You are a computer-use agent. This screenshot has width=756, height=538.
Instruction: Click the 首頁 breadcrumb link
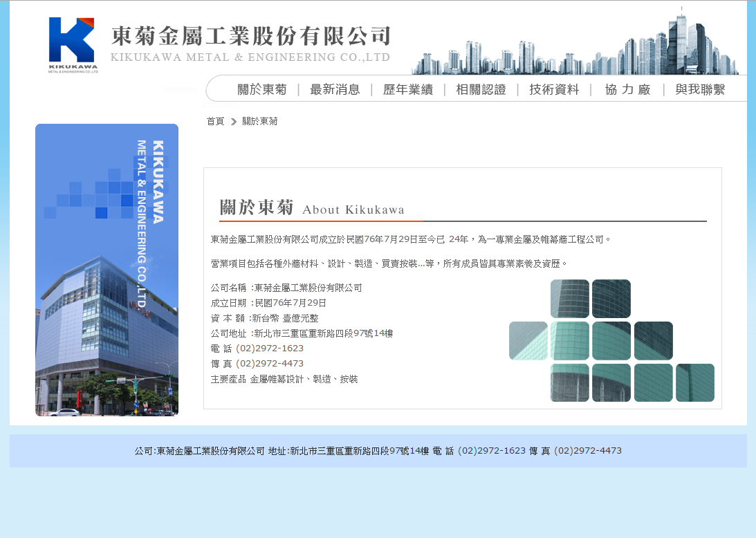[215, 121]
